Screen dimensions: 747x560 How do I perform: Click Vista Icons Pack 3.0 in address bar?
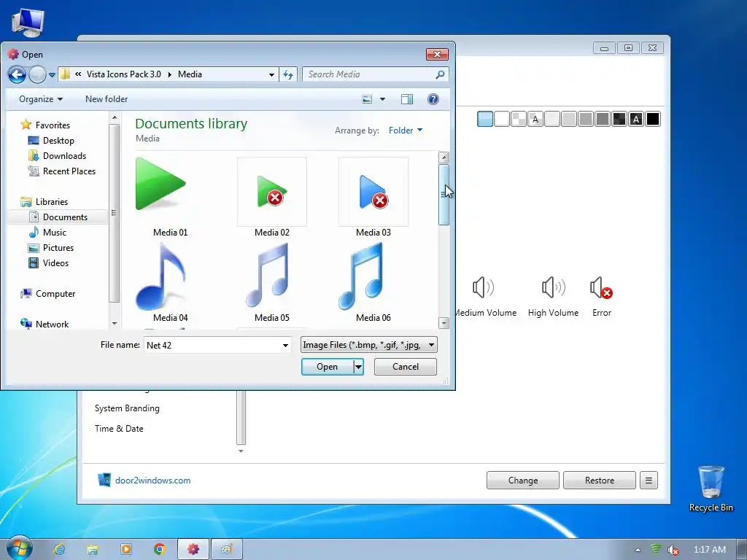pos(124,74)
